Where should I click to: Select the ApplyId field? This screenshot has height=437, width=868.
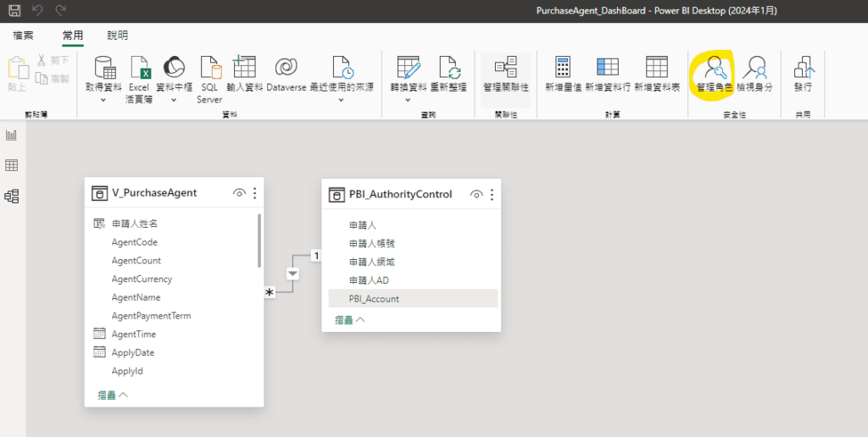tap(127, 371)
